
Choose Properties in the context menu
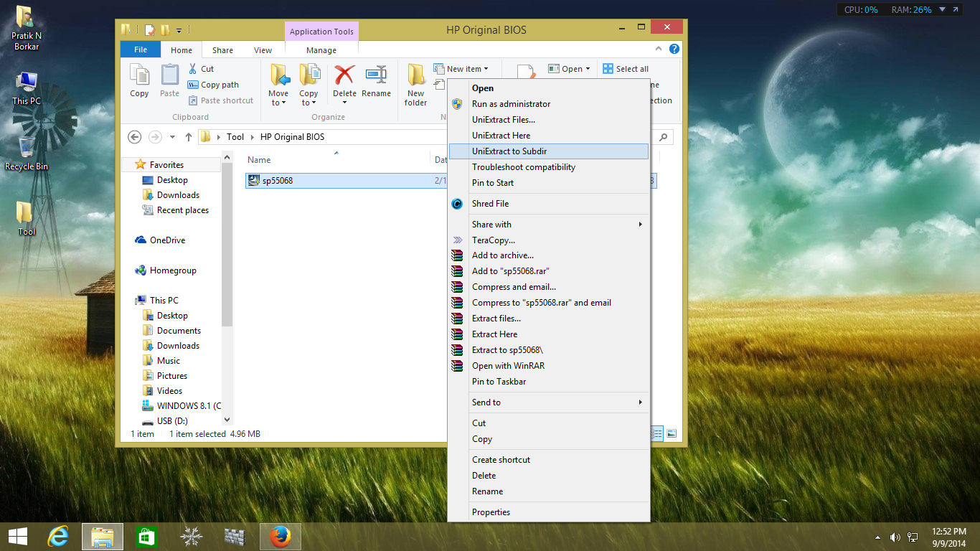[x=548, y=512]
